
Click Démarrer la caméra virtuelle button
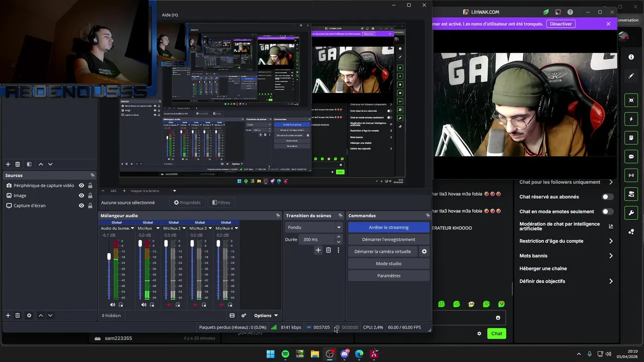click(382, 251)
